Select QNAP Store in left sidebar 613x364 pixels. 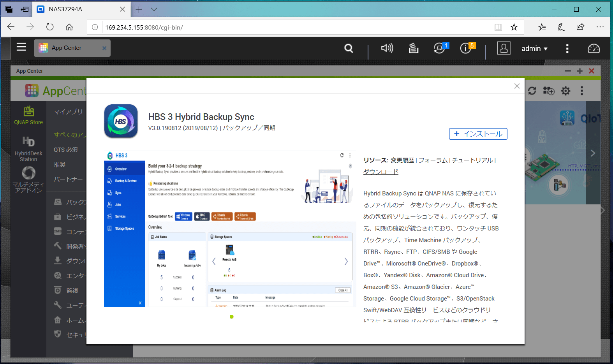coord(28,115)
